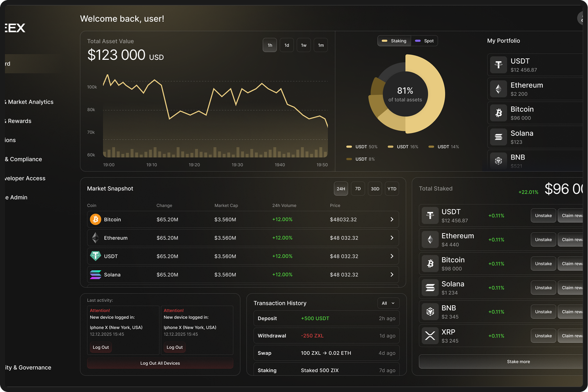Click the BNB icon in Total Staked list
588x392 pixels.
(430, 312)
